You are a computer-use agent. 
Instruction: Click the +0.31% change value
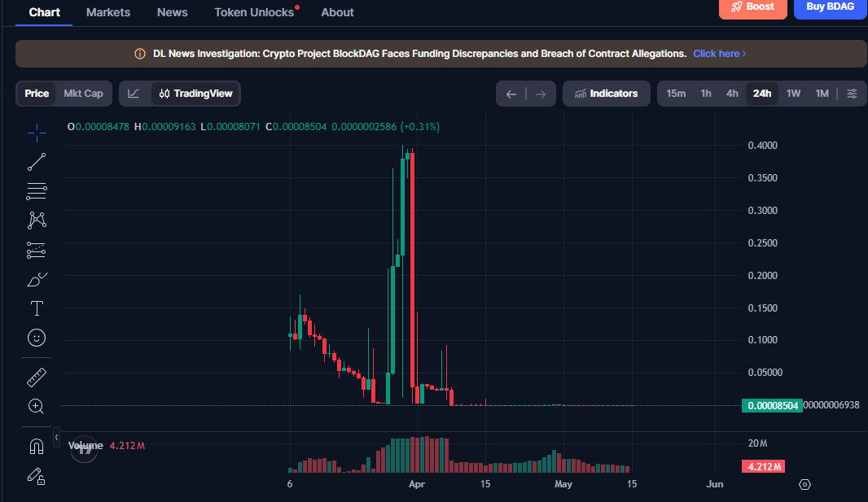419,127
